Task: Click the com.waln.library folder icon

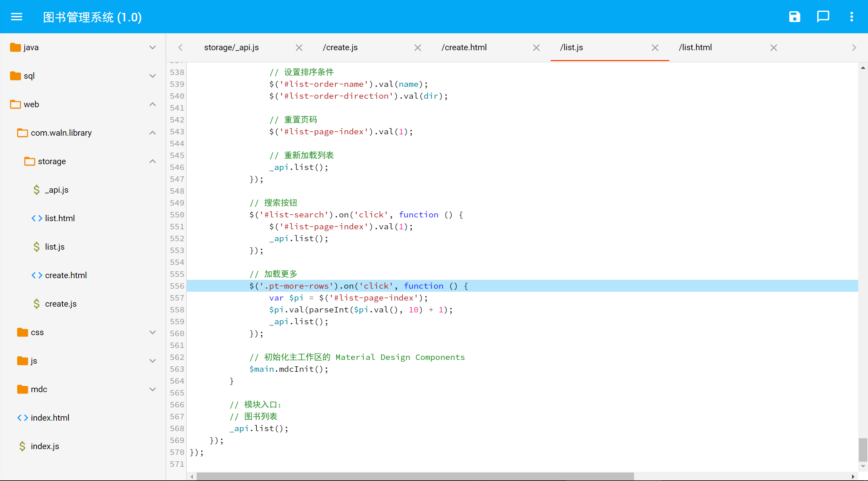Action: (x=22, y=133)
